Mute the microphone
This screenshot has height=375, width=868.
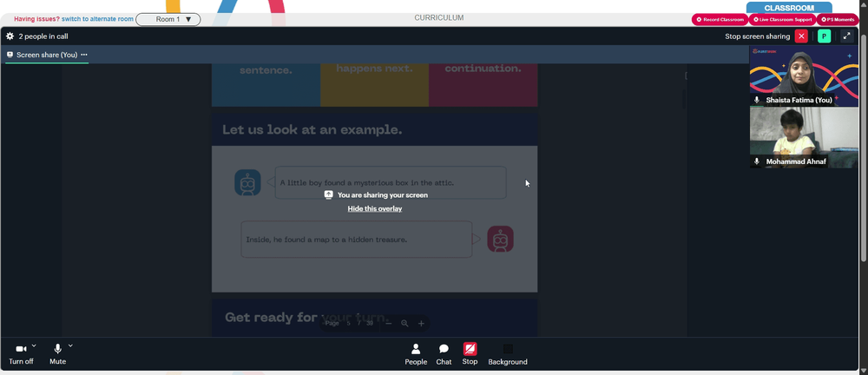57,354
